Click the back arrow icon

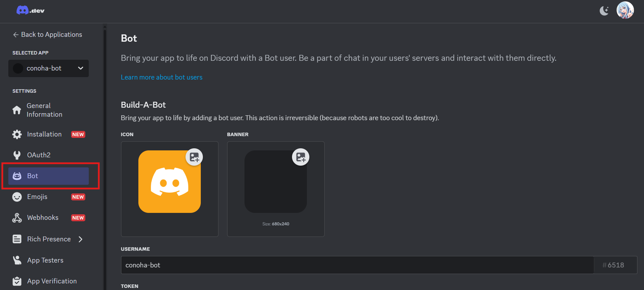pos(16,35)
